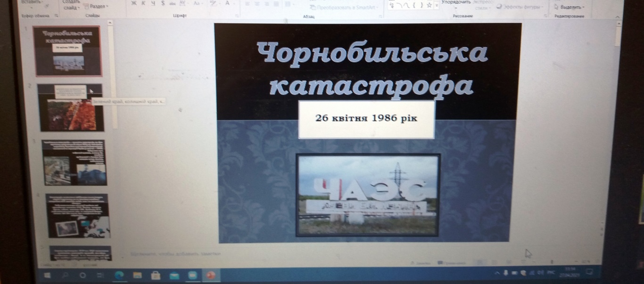Screen dimensions: 644x284
Task: Open File Explorer from the taskbar
Action: click(137, 275)
